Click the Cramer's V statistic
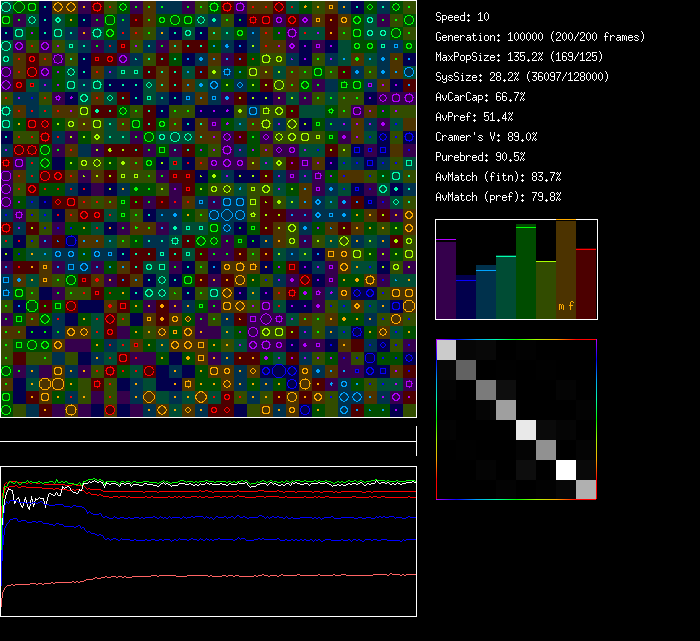Screen dimensions: 700x641 [486, 137]
